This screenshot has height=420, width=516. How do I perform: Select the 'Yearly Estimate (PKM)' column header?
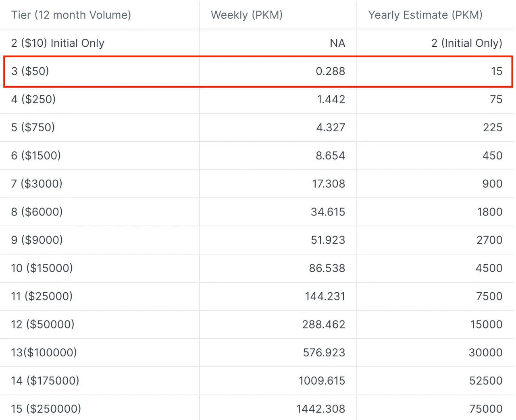[425, 15]
